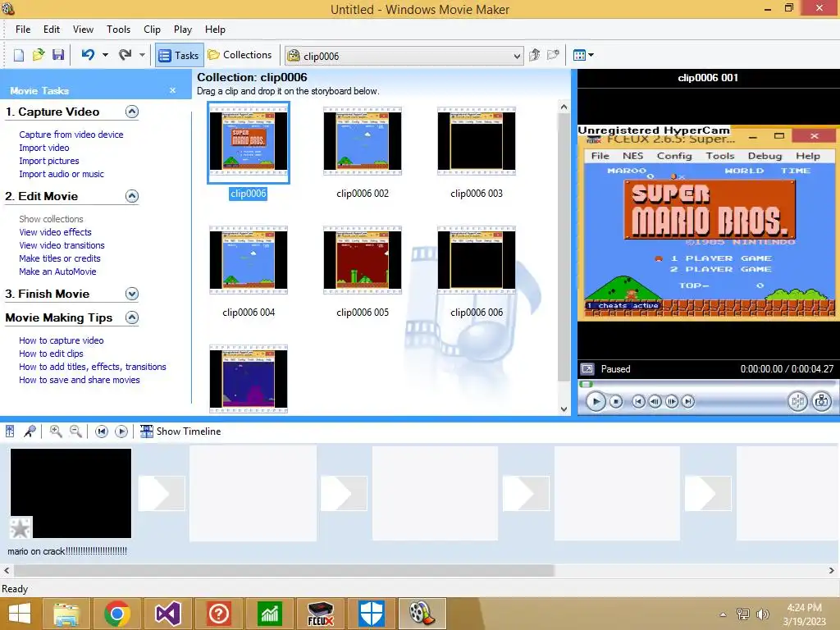The height and width of the screenshot is (630, 840).
Task: Click Make an AutoMovie
Action: (57, 272)
